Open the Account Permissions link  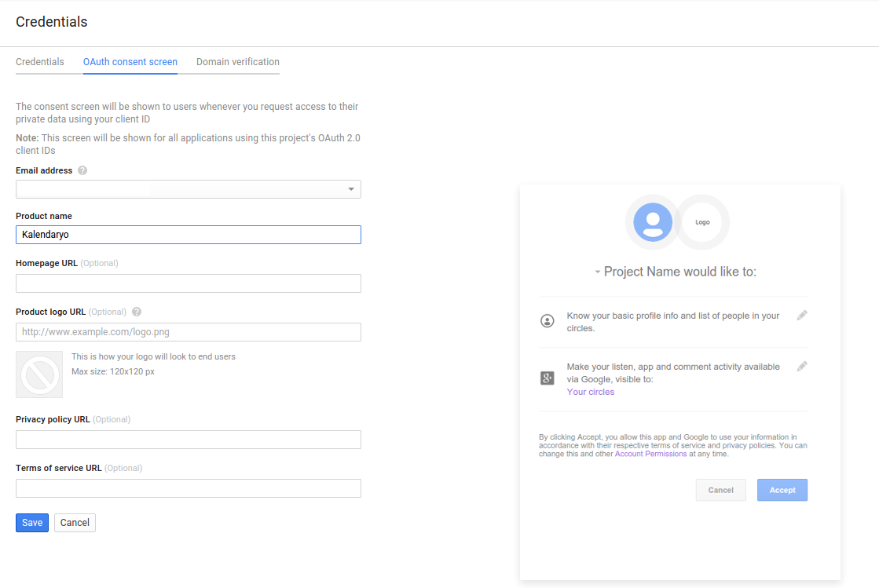pyautogui.click(x=651, y=455)
